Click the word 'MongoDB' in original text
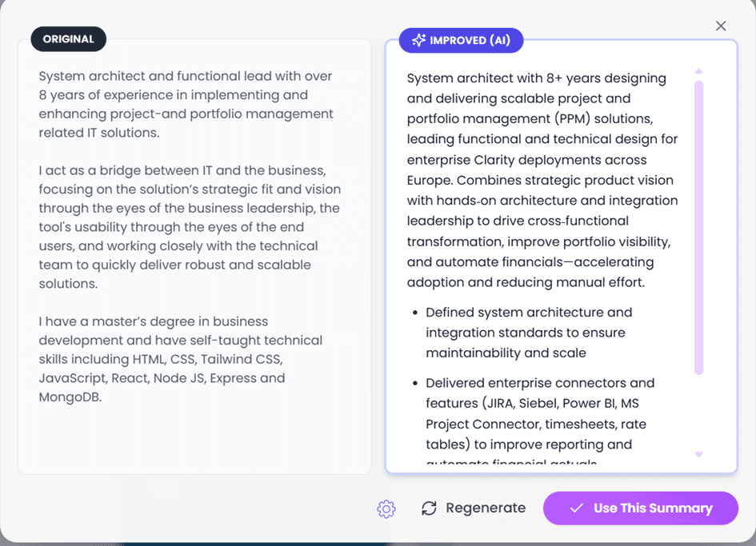 tap(70, 397)
